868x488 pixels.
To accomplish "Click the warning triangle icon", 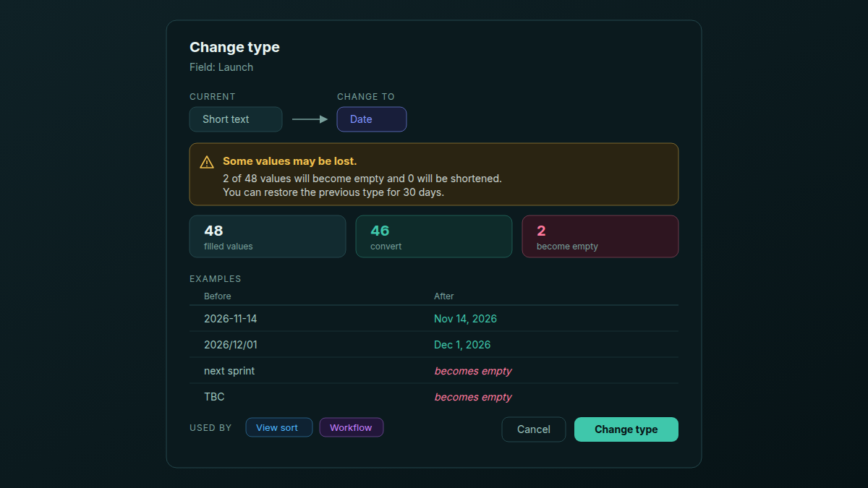I will tap(207, 162).
